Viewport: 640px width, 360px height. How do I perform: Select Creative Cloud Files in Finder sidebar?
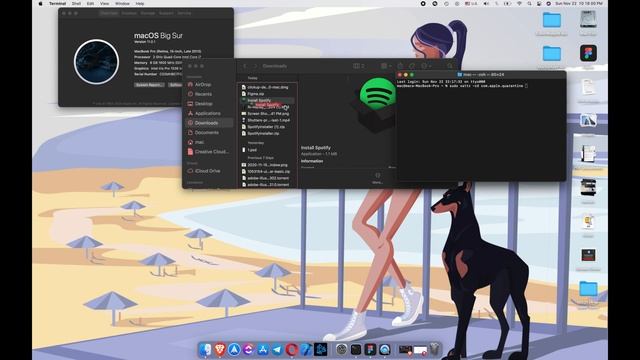(210, 151)
